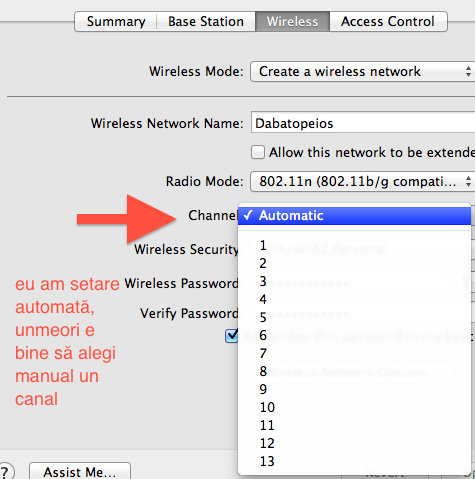Go to the Access Control tab
Viewport: 475px width, 479px height.
388,22
